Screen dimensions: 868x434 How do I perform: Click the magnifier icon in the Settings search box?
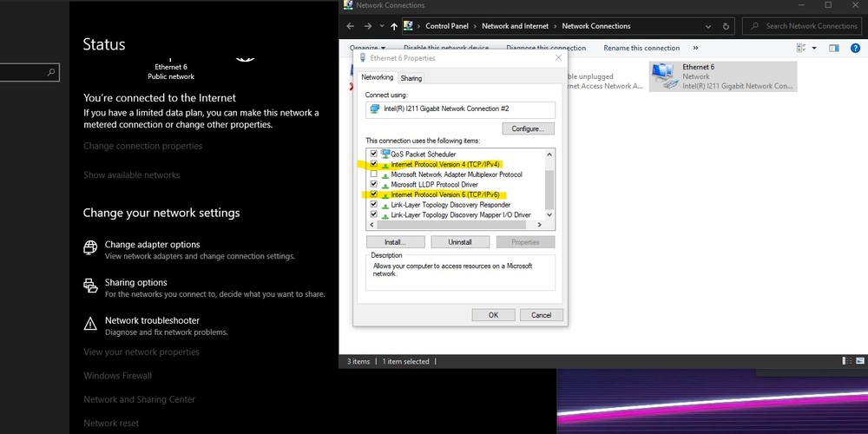coord(50,72)
